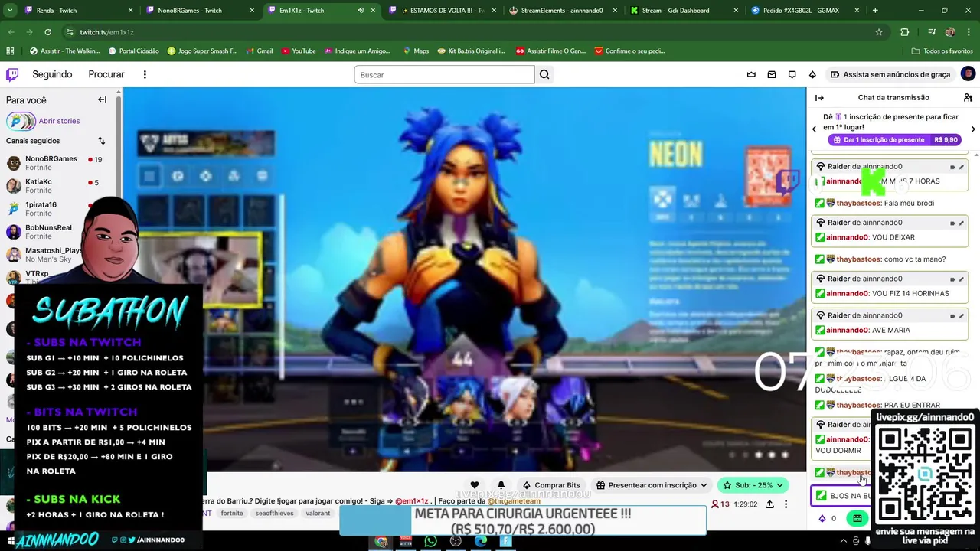The image size is (980, 551).
Task: Sort the Canais seguidos list
Action: click(x=101, y=141)
